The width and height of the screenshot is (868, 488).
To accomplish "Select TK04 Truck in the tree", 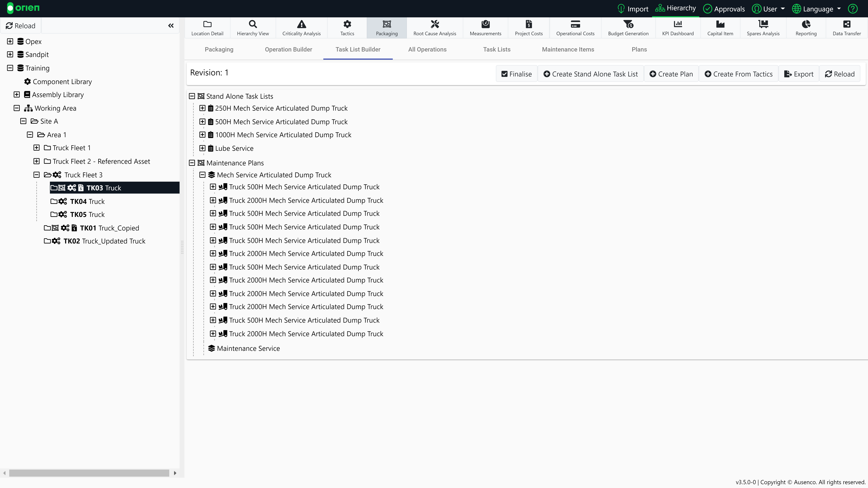I will (x=87, y=201).
